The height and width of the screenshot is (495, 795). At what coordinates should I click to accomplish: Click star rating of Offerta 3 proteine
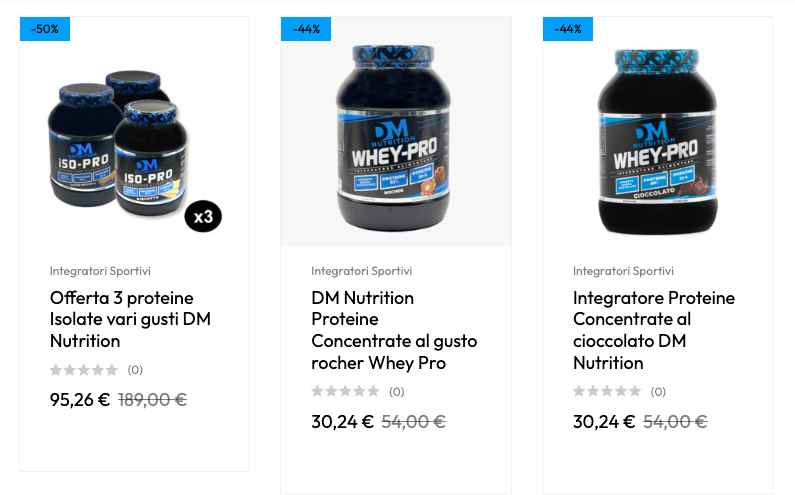[84, 370]
